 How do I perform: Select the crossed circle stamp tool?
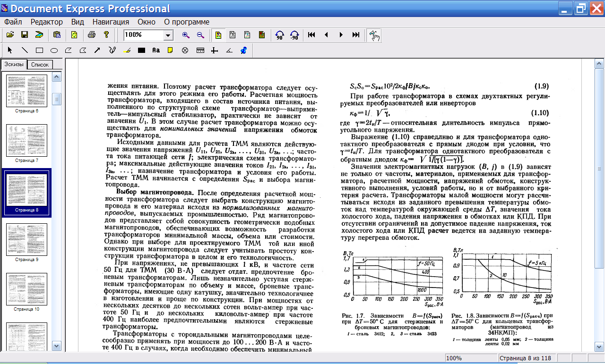[185, 50]
